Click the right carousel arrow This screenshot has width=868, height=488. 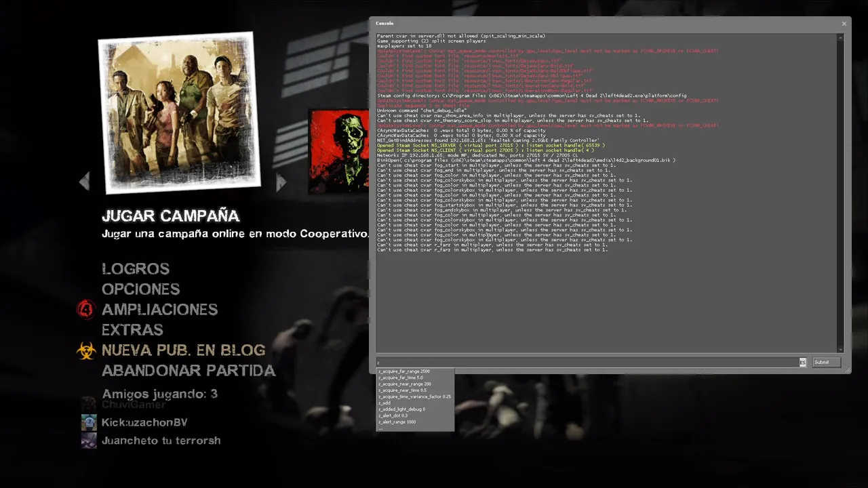[x=281, y=181]
